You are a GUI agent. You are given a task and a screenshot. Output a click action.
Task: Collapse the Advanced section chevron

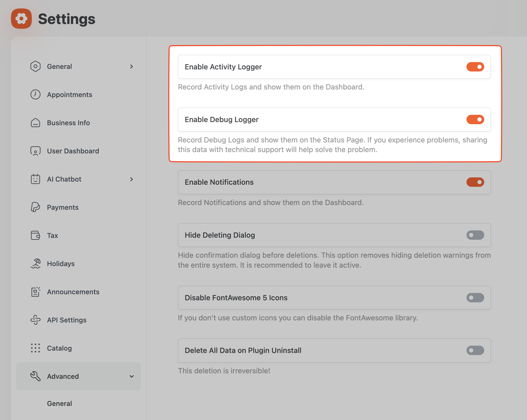[x=131, y=376]
